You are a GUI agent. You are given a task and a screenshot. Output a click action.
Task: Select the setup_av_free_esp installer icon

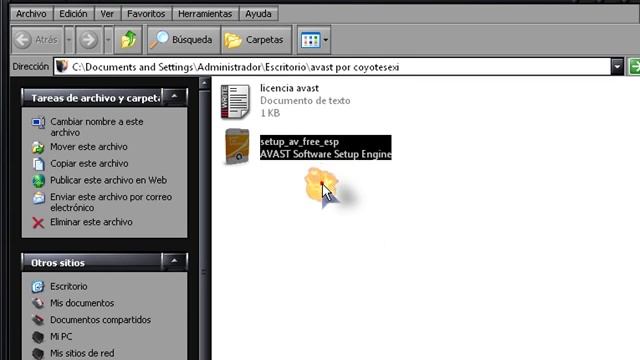click(237, 147)
